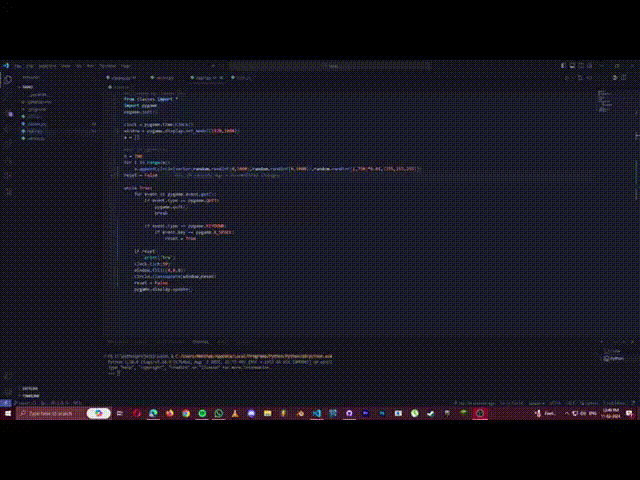Switch to the second editor tab
Viewport: 640px width, 480px height.
165,78
